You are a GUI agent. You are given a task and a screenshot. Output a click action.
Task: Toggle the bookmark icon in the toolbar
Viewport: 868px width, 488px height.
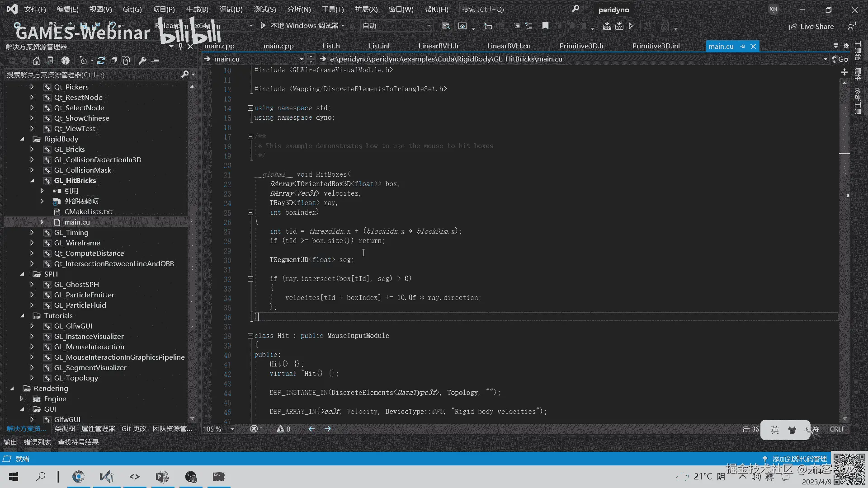tap(545, 26)
